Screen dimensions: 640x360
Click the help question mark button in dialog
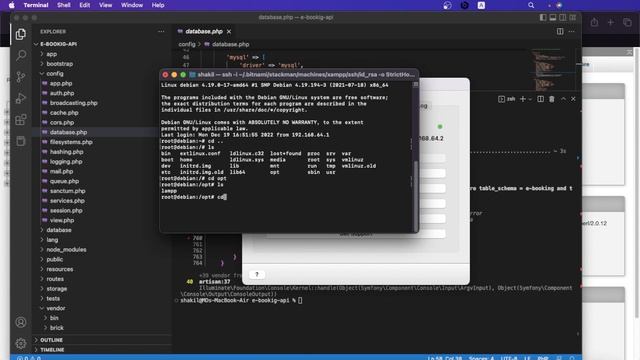tap(257, 274)
